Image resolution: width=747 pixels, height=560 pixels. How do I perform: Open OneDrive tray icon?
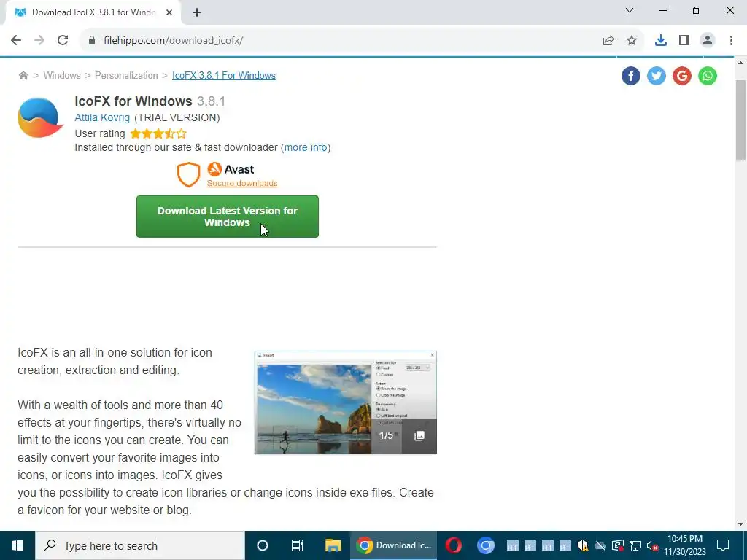pyautogui.click(x=600, y=545)
